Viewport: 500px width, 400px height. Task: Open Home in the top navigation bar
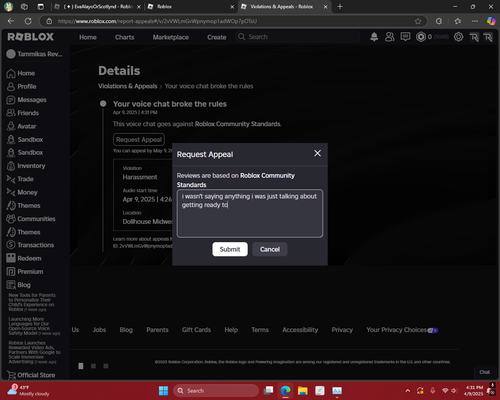pos(88,37)
